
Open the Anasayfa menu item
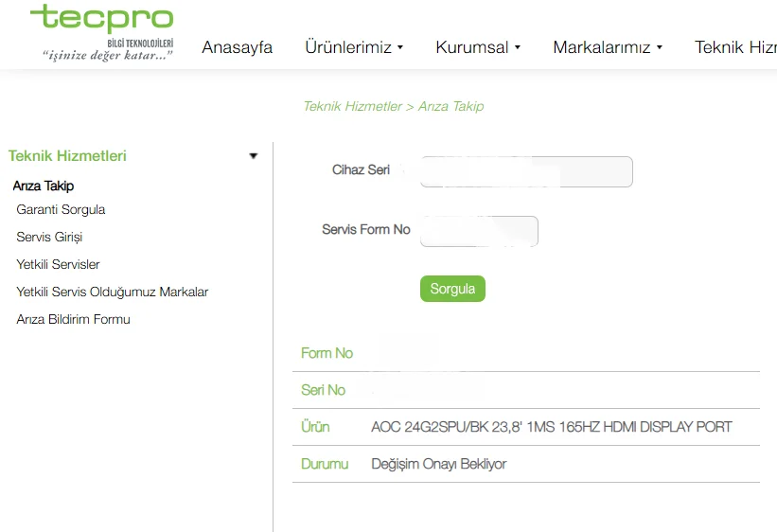(237, 47)
